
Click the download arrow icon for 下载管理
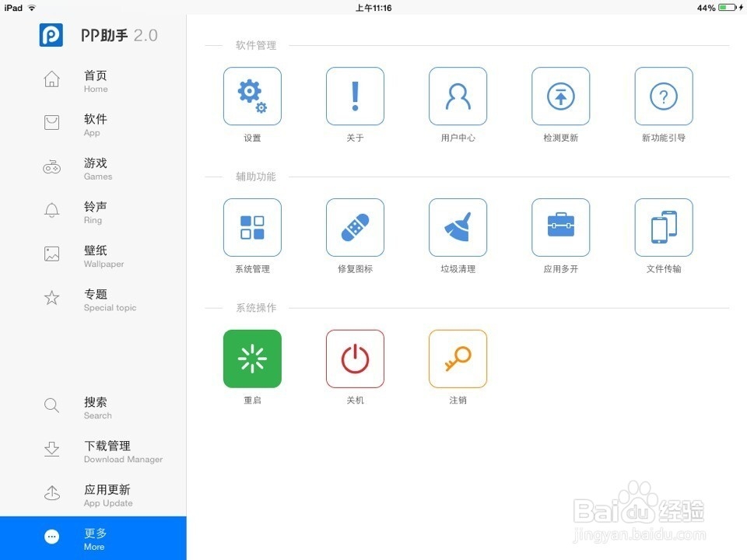[x=52, y=449]
